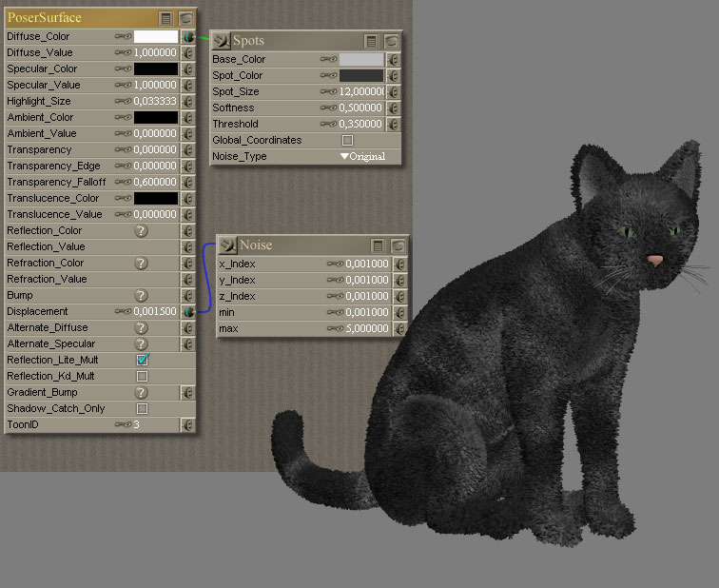Click the Reflection_Color question mark icon
The height and width of the screenshot is (588, 719).
[x=141, y=230]
